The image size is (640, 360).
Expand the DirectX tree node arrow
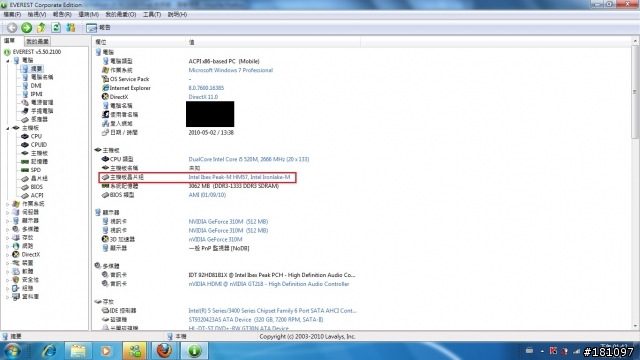tap(7, 254)
